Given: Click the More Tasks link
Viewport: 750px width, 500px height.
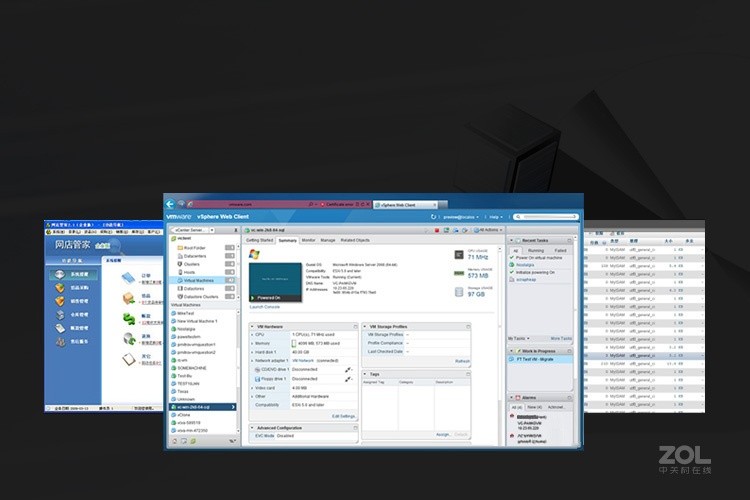Looking at the screenshot, I should pos(561,338).
